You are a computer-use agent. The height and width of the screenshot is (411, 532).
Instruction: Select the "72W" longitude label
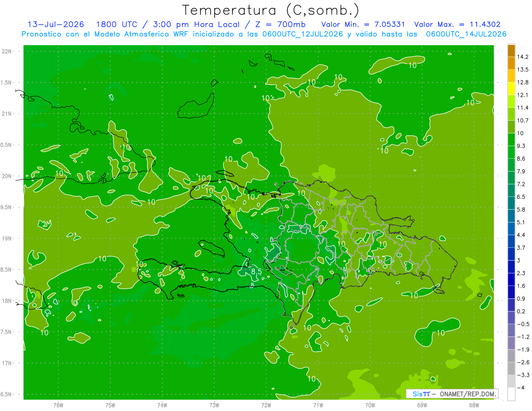(266, 405)
